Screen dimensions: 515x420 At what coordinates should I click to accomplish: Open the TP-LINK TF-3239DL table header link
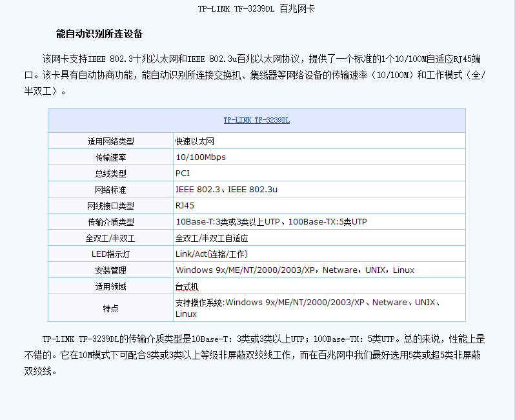(x=256, y=121)
